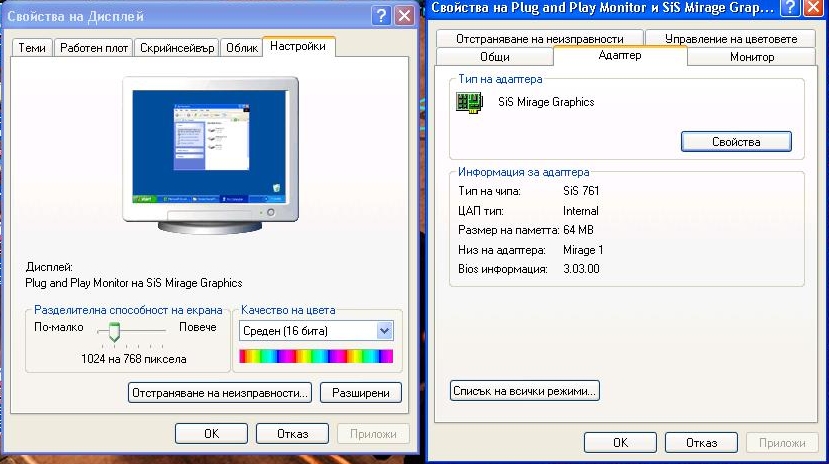Open the Отстраняване на неизправности tab in adapter dialog
Screen dimensions: 829x464
click(539, 39)
